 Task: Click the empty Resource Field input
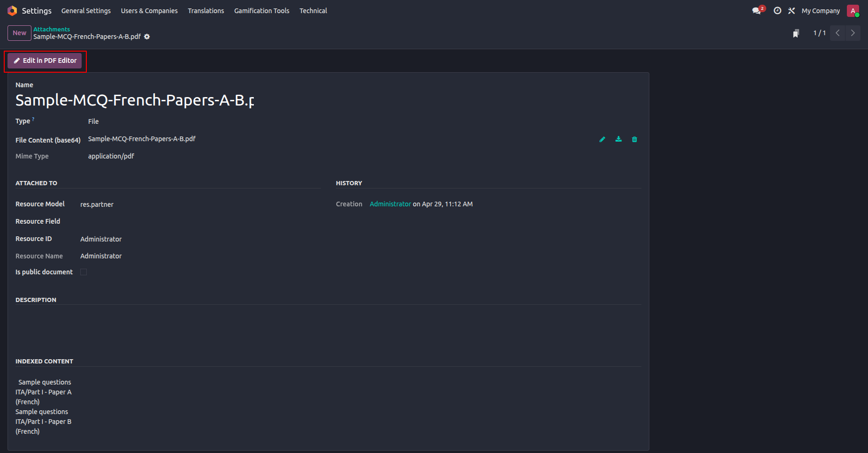pyautogui.click(x=200, y=221)
